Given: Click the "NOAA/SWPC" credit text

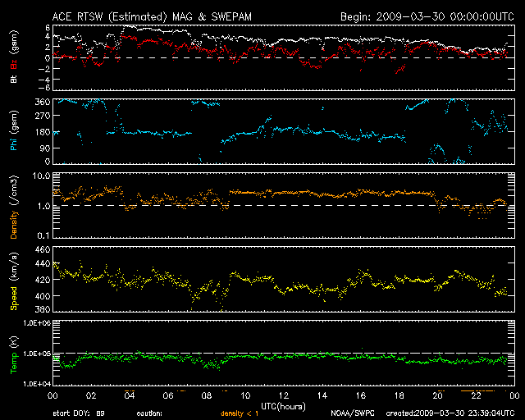Looking at the screenshot, I should (353, 413).
